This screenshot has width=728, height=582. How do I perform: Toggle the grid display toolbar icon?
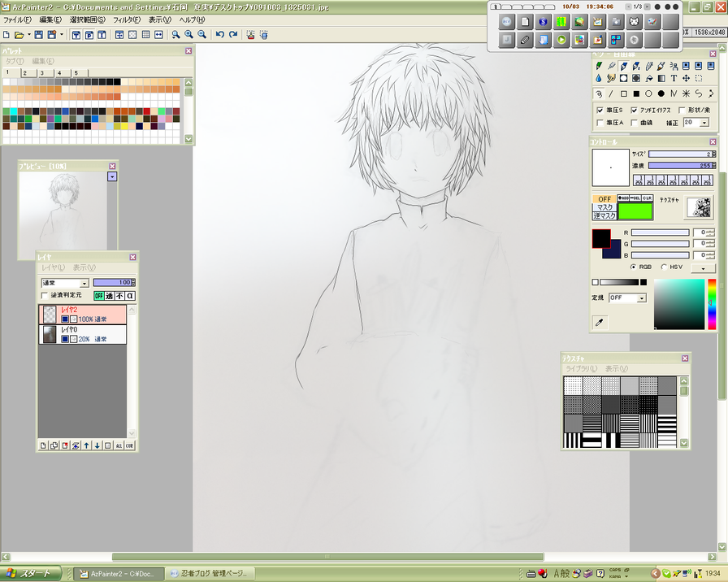145,35
